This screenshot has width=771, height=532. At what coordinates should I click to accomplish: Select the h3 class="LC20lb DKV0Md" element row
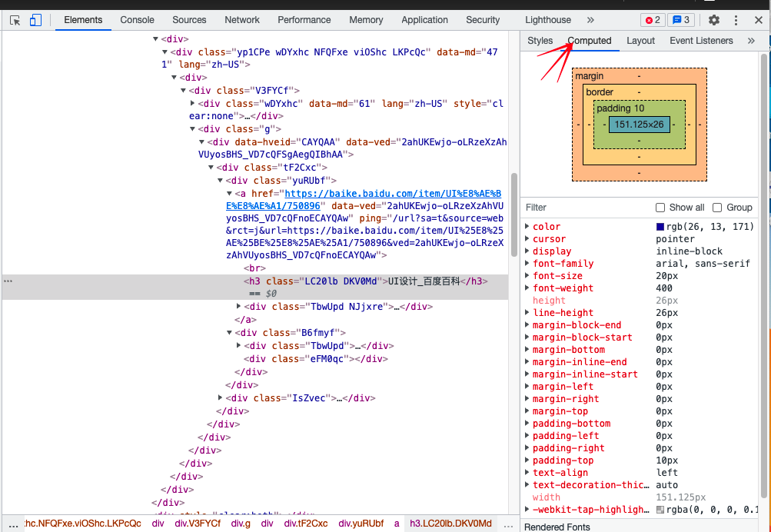point(255,288)
